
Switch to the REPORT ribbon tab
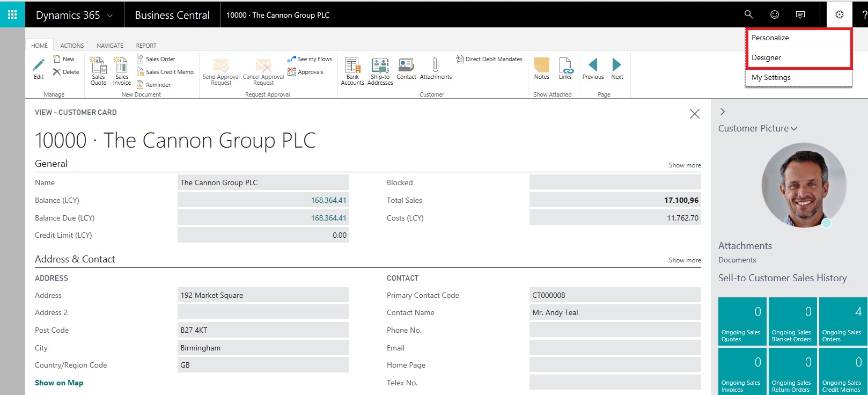pos(146,46)
